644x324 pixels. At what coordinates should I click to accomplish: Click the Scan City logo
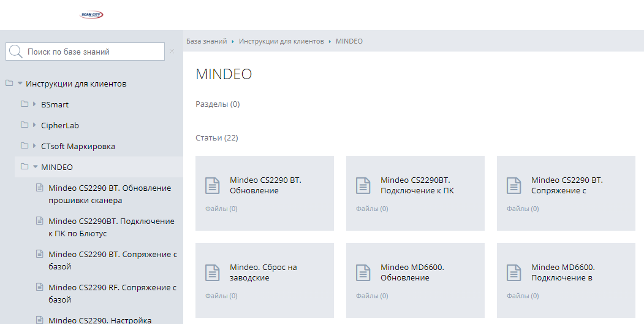(91, 15)
